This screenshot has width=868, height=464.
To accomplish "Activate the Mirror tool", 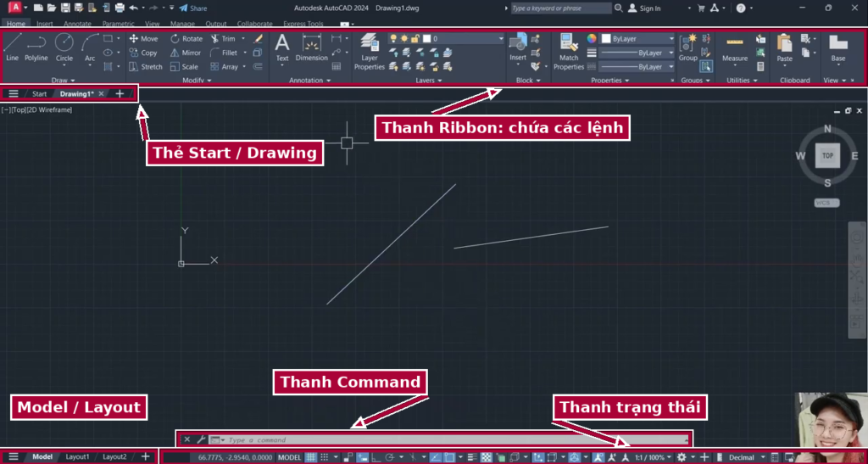I will pos(186,53).
